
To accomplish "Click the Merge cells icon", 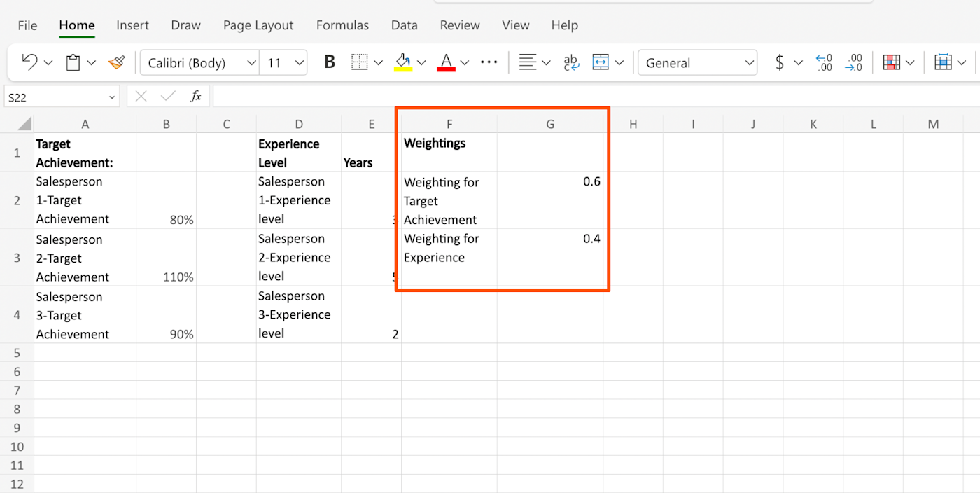I will coord(602,62).
